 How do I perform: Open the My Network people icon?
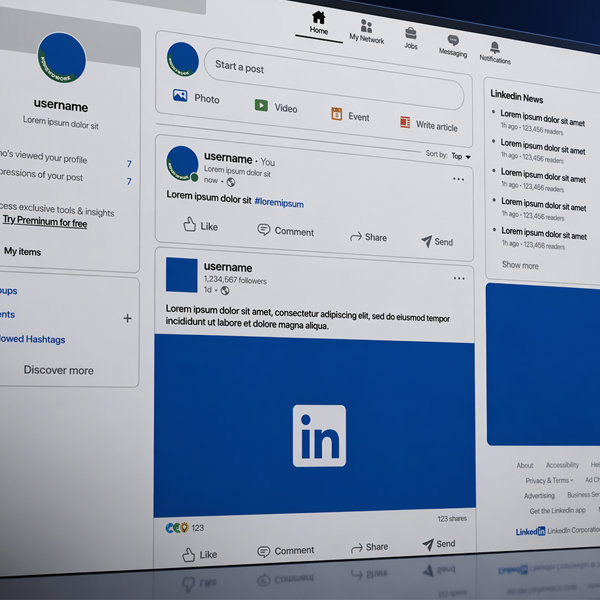[x=366, y=26]
